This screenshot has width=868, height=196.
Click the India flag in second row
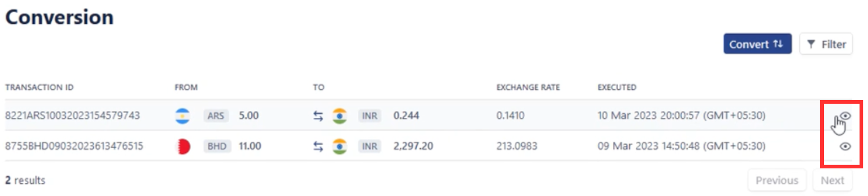339,146
